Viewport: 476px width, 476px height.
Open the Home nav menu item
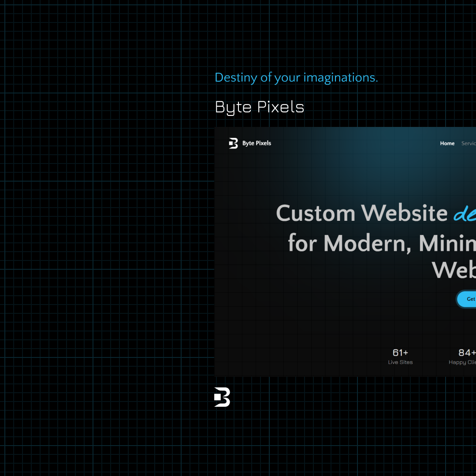point(447,143)
